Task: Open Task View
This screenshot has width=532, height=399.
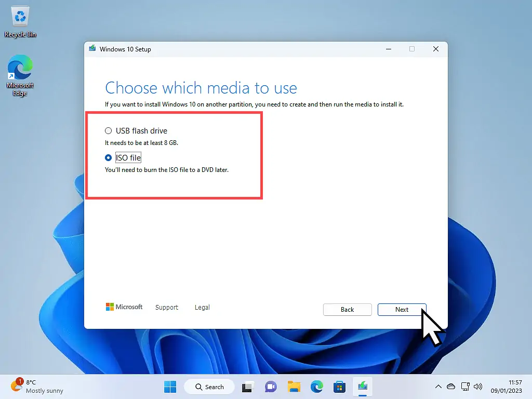Action: coord(247,387)
